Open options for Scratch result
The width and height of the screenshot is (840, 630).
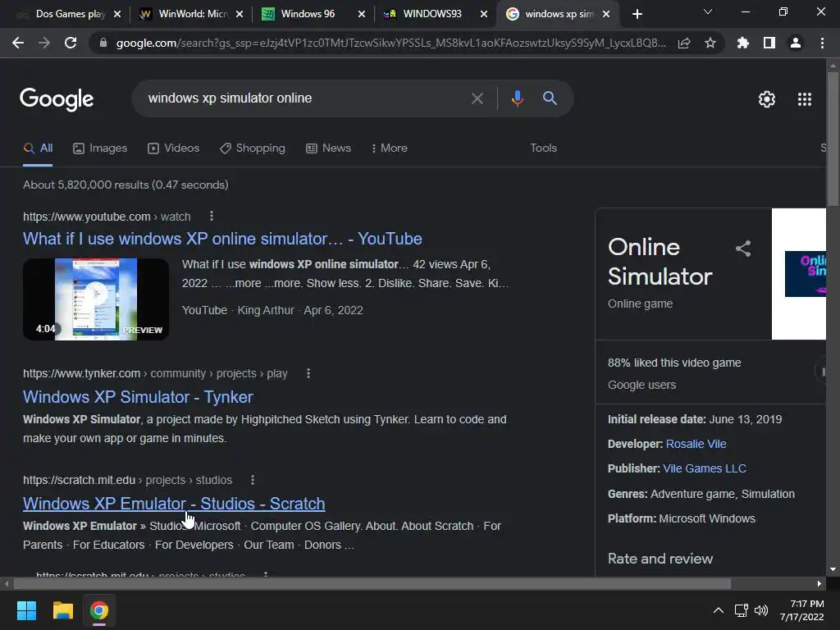(253, 479)
